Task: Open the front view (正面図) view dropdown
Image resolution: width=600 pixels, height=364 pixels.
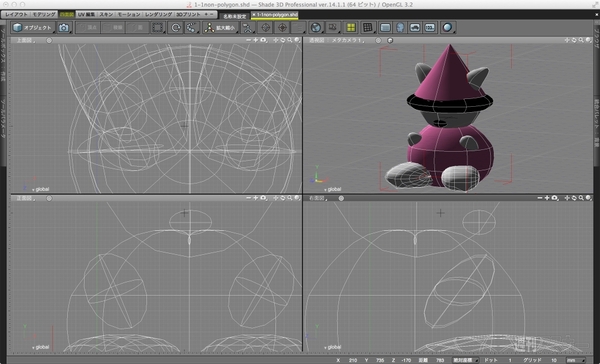Action: point(26,199)
